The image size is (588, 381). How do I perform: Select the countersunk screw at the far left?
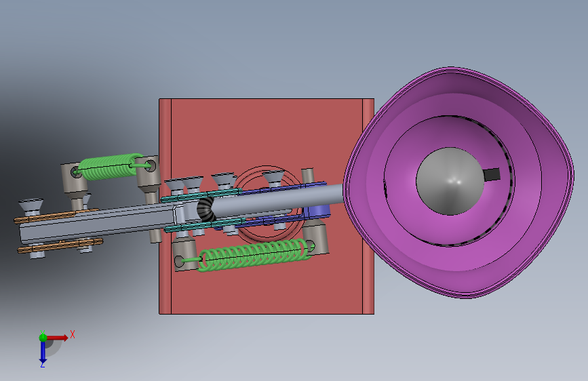click(31, 207)
